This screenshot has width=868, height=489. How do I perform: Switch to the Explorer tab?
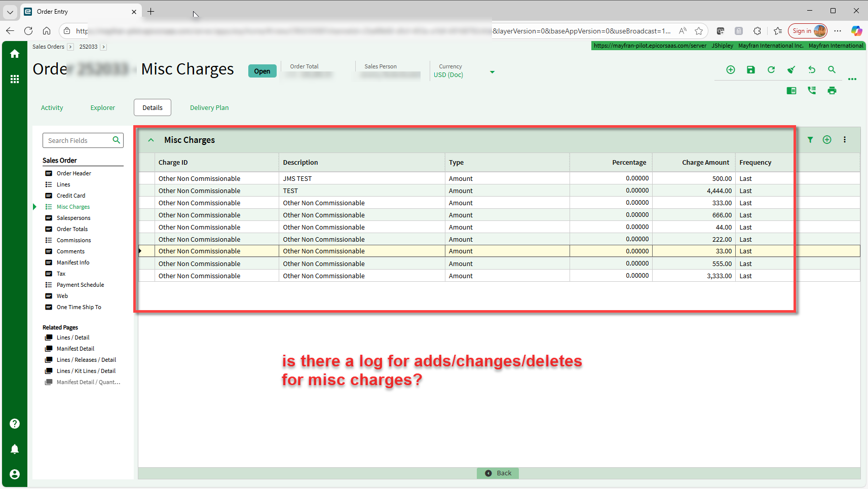[x=103, y=108]
